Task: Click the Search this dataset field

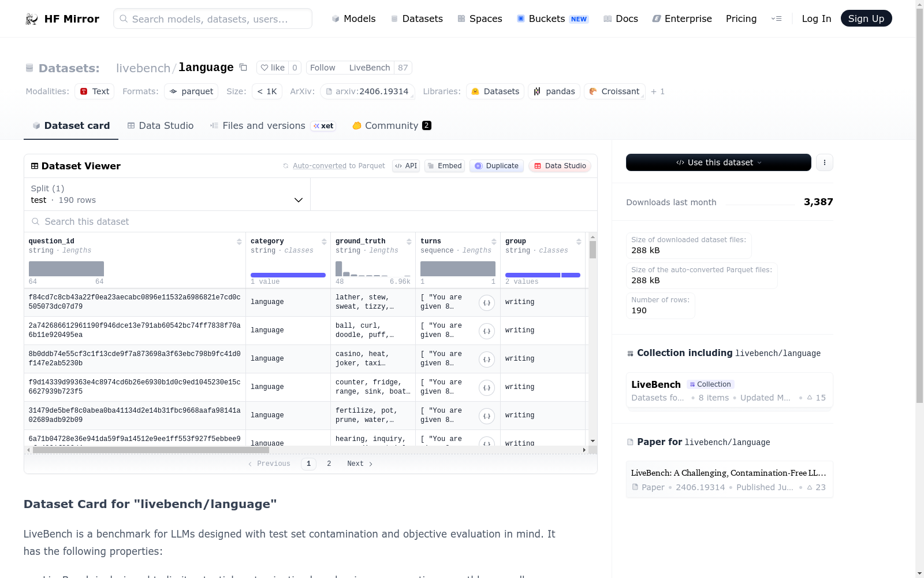Action: [x=311, y=221]
